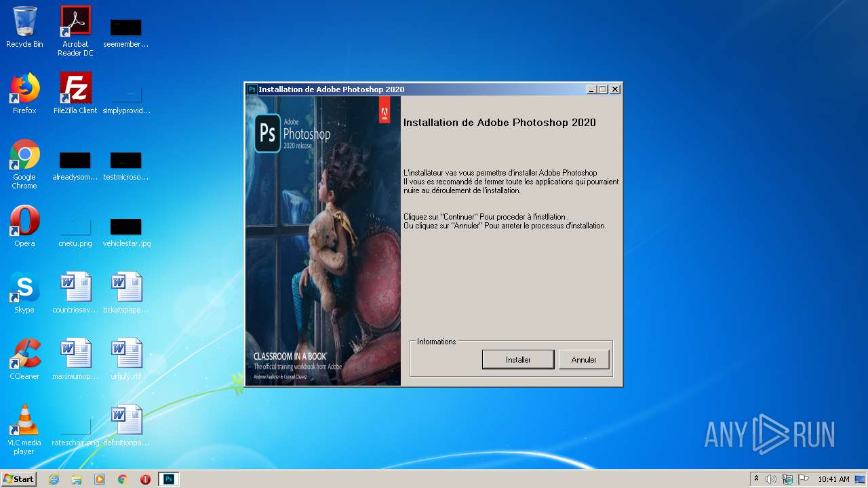The width and height of the screenshot is (868, 488).
Task: Open Chrome from the taskbar
Action: (123, 479)
